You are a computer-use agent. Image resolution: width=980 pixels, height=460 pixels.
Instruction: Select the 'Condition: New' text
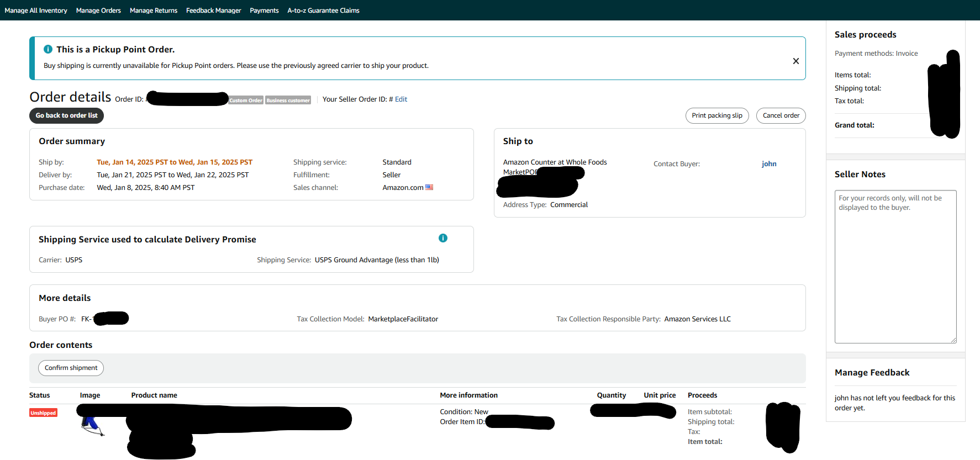(x=464, y=412)
